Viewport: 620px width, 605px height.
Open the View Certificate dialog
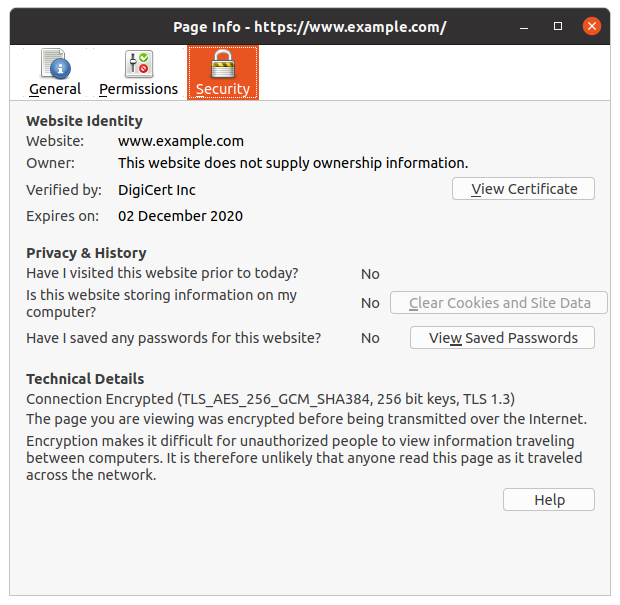pos(523,189)
